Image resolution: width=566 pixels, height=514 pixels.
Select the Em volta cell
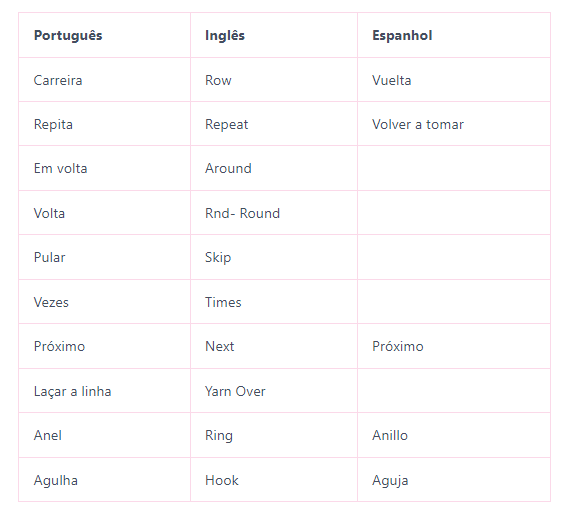[104, 168]
